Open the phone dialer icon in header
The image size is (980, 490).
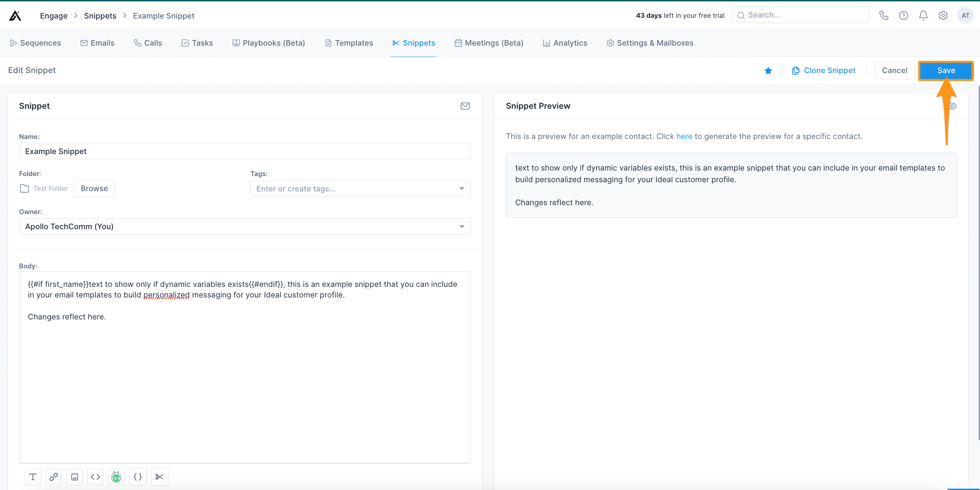(884, 15)
